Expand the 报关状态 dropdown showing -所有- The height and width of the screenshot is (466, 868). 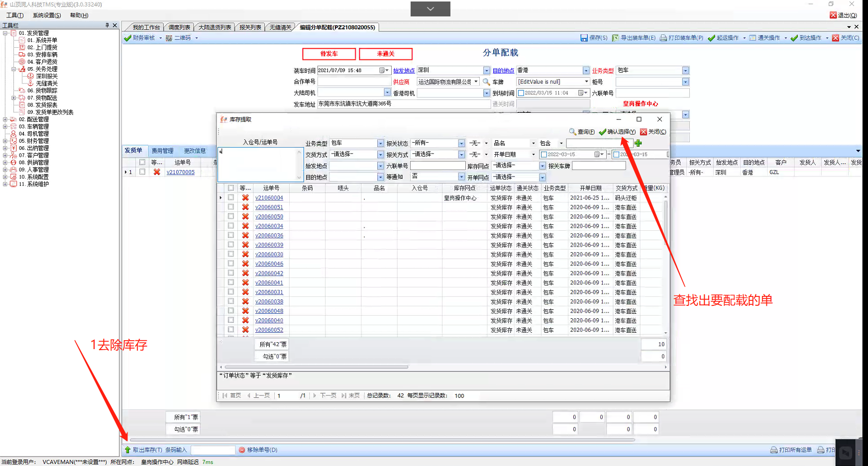(x=461, y=143)
